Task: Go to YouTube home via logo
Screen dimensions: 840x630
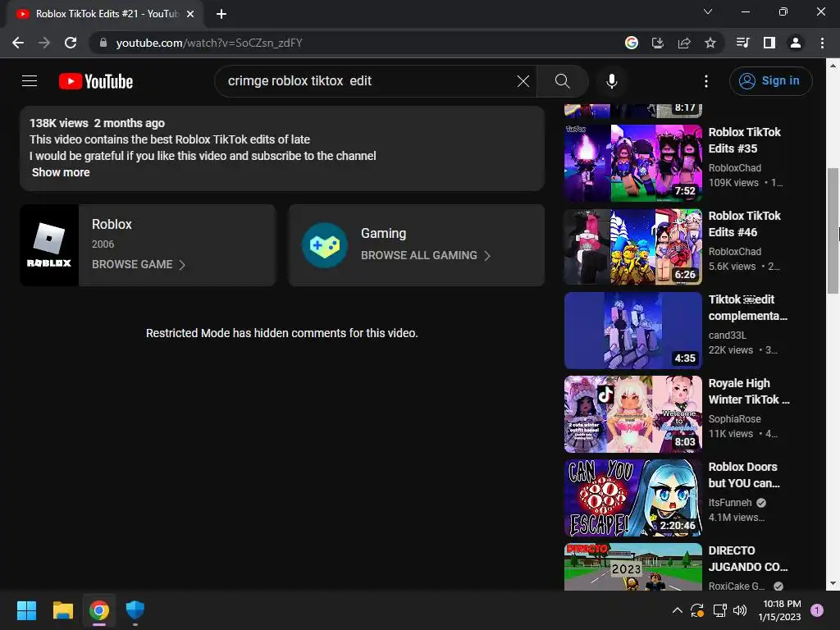Action: (96, 81)
